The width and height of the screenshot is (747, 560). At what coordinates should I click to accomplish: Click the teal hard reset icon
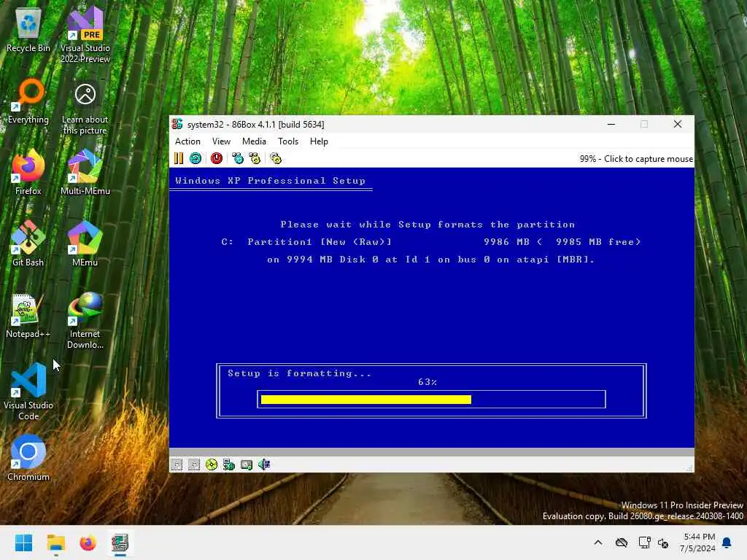click(196, 158)
